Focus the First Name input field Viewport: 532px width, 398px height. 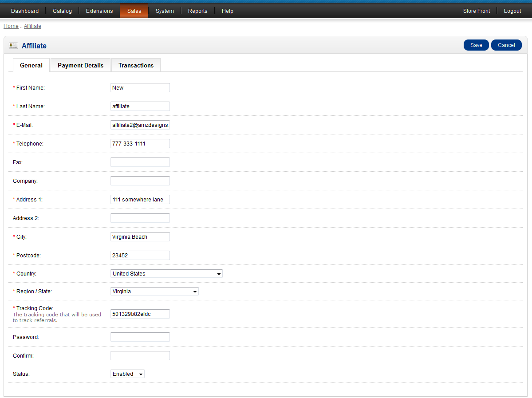(140, 88)
